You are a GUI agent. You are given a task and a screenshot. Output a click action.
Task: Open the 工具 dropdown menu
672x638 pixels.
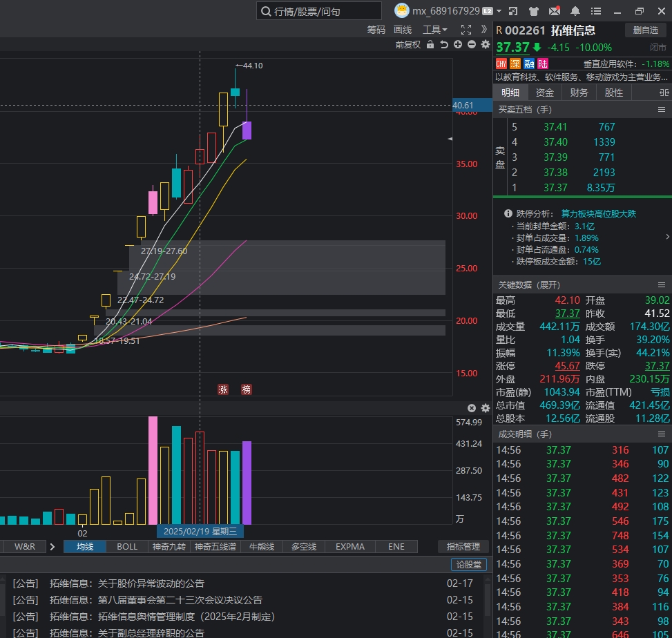tap(434, 30)
